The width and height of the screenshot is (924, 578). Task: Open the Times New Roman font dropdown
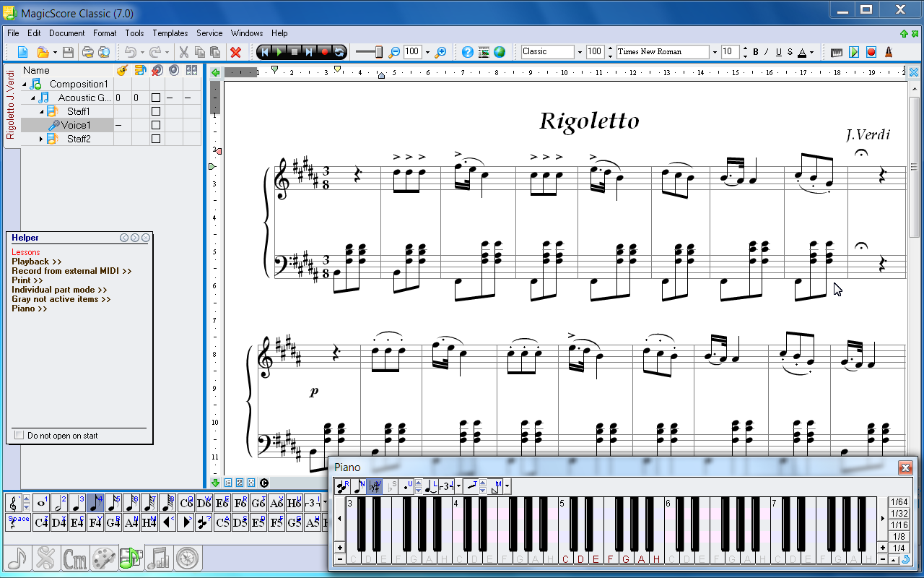click(x=715, y=52)
